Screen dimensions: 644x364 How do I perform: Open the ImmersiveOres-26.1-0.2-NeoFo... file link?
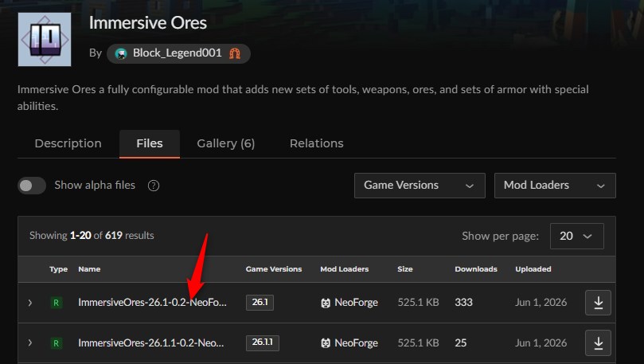[152, 303]
